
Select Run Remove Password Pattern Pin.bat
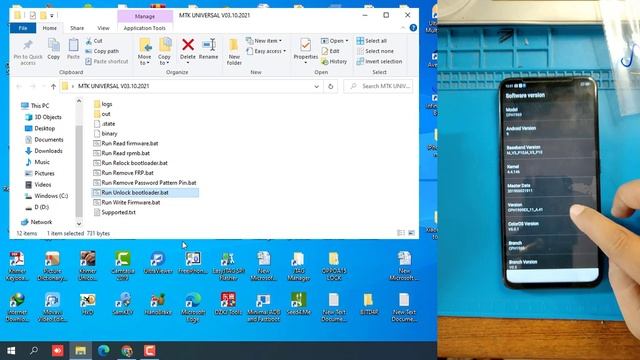point(145,182)
